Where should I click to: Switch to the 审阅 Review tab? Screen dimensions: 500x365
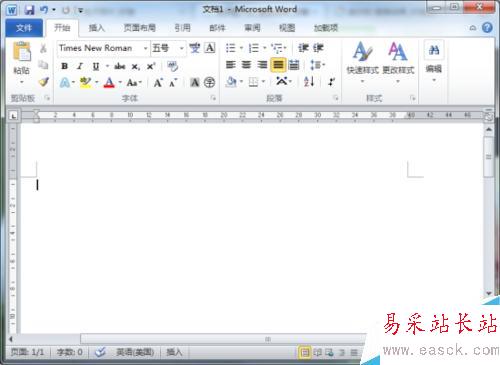[x=252, y=28]
